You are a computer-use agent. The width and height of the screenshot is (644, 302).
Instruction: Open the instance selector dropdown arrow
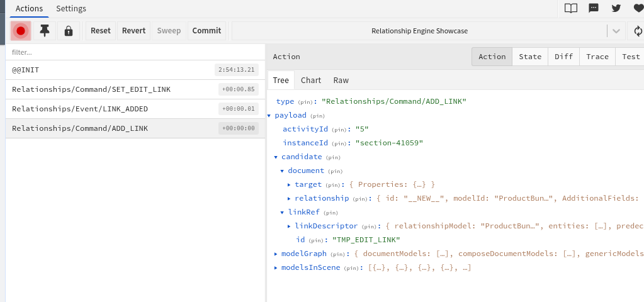pyautogui.click(x=616, y=31)
